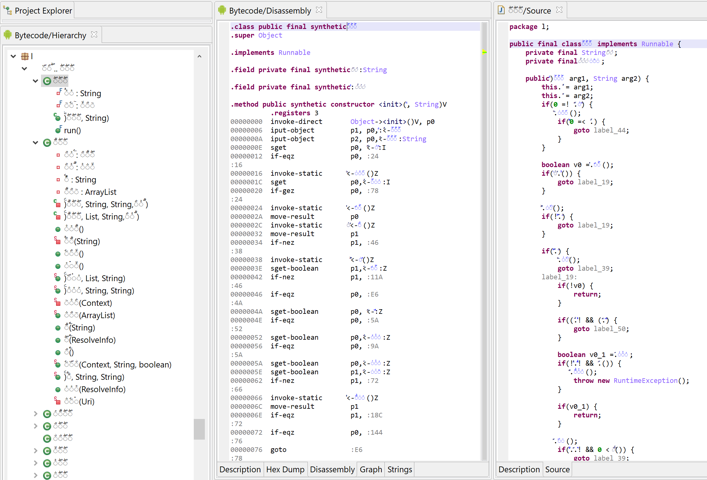
Task: Select the '(Context, String, boolean)' method
Action: coord(118,364)
